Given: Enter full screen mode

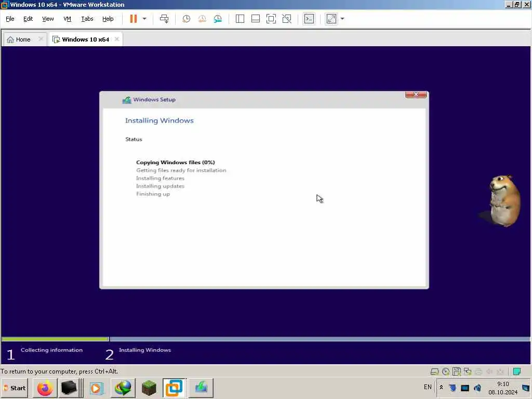Looking at the screenshot, I should (271, 19).
